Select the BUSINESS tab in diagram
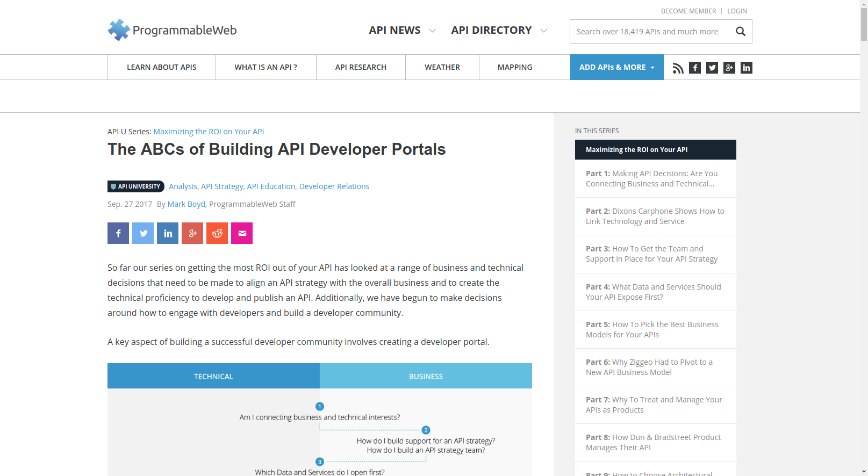Image resolution: width=868 pixels, height=476 pixels. (426, 376)
